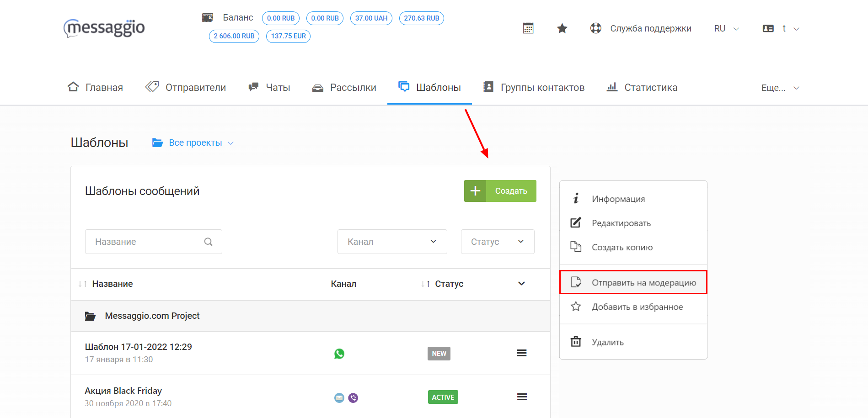This screenshot has height=418, width=868.
Task: Click the sort arrows next to Название column
Action: pyautogui.click(x=82, y=284)
